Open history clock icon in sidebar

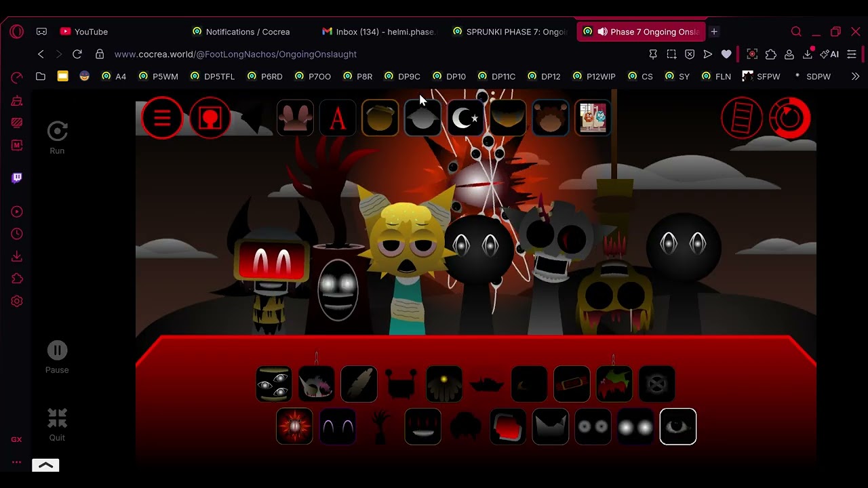coord(17,234)
